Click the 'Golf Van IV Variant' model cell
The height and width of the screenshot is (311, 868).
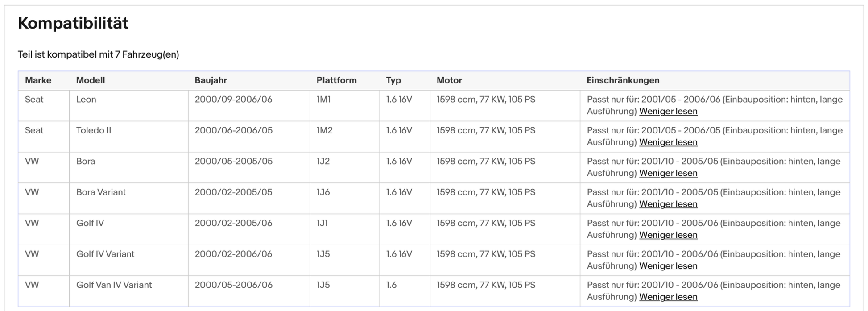114,285
